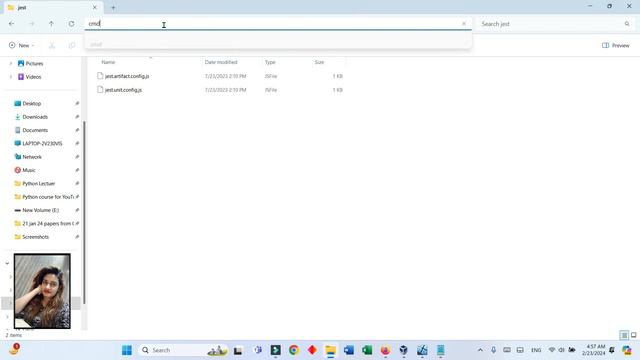Viewport: 640px width, 360px height.
Task: Click the pin icon beside Desktop
Action: pyautogui.click(x=77, y=104)
